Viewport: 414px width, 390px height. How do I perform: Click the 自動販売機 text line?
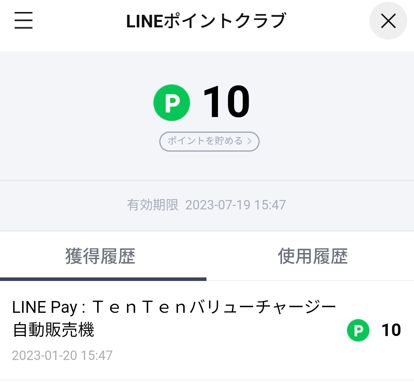[x=53, y=330]
